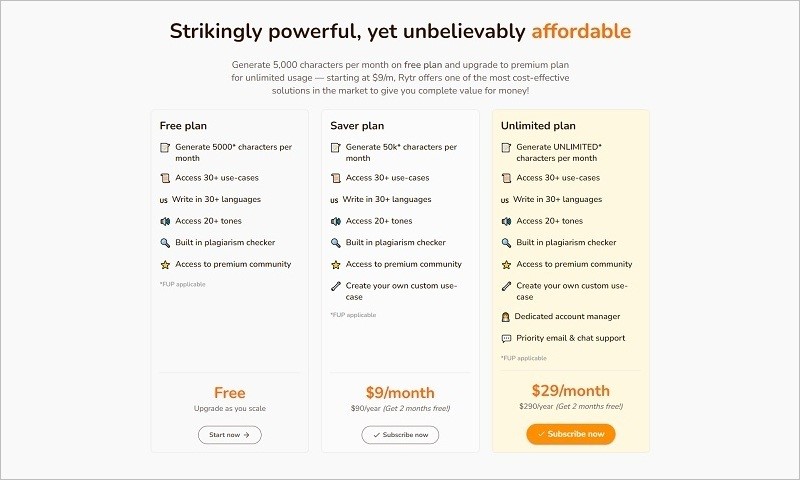Image resolution: width=800 pixels, height=480 pixels.
Task: Click the account manager person icon
Action: [505, 317]
